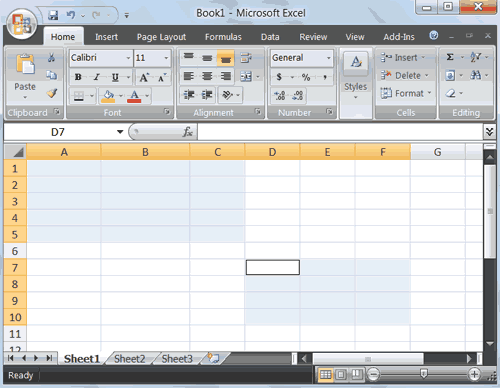Apply the yellow Fill Color
This screenshot has width=500, height=388.
(x=108, y=96)
